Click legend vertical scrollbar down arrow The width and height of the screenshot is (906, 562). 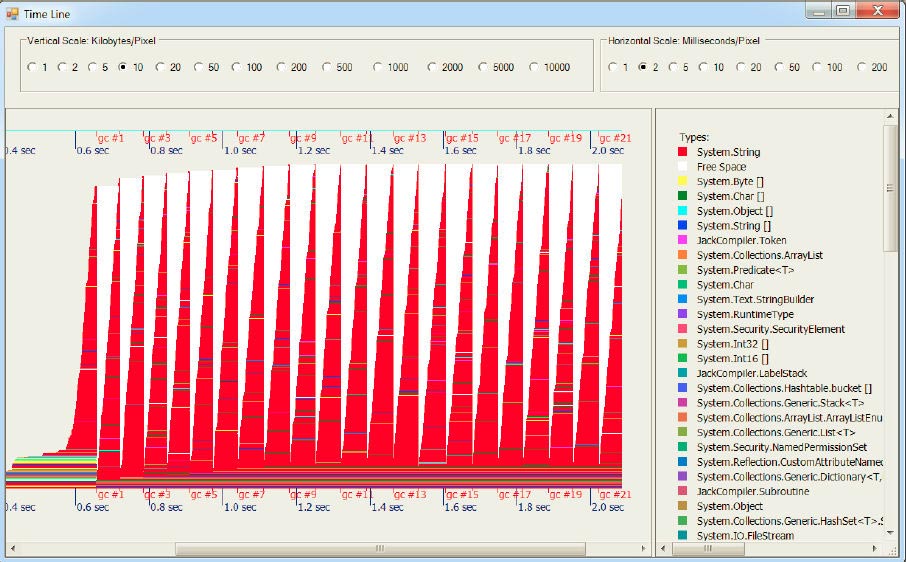point(890,533)
